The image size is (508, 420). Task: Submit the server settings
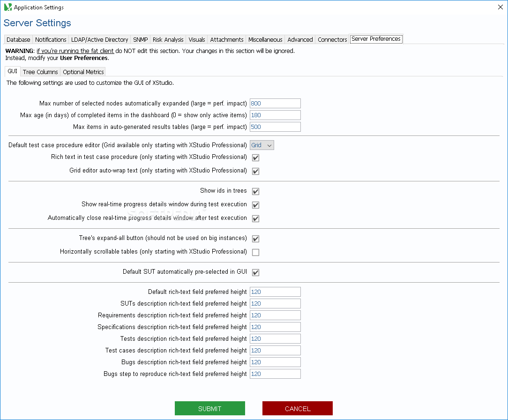click(210, 408)
